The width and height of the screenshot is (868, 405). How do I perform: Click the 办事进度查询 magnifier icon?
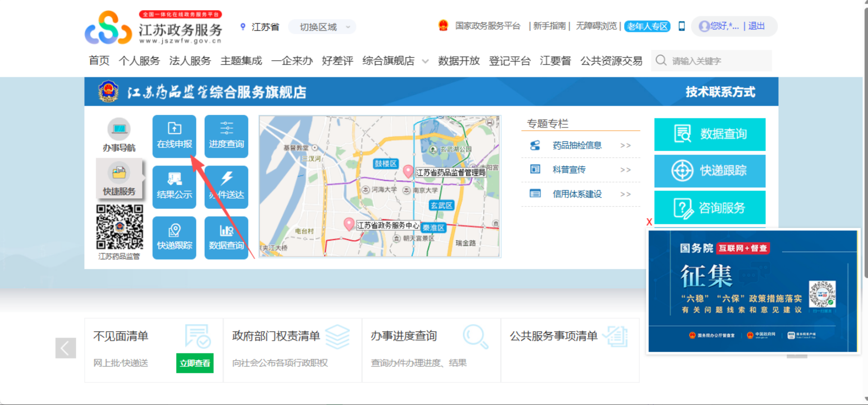click(x=476, y=337)
